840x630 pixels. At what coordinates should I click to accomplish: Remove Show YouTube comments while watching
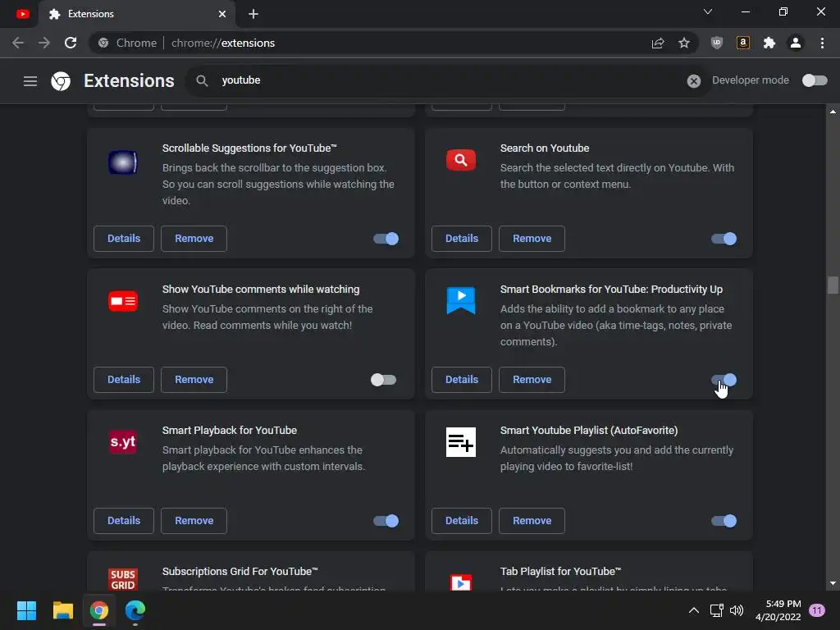point(194,379)
